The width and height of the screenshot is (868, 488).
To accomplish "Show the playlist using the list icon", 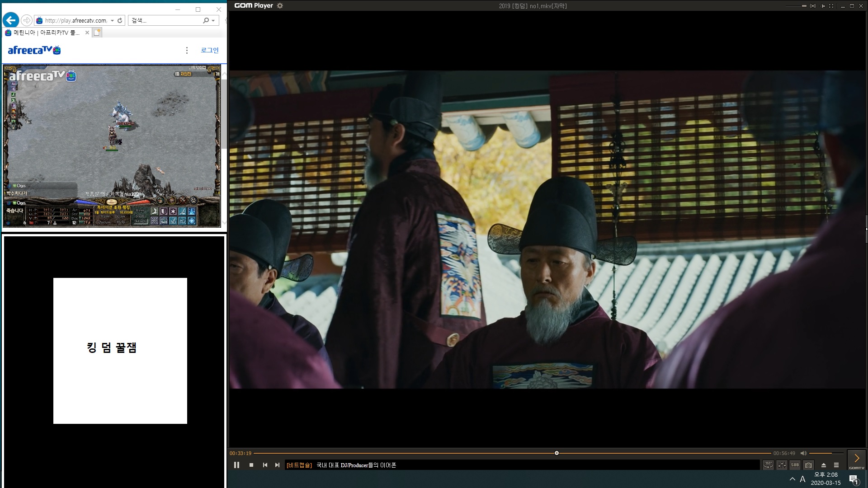I will pyautogui.click(x=836, y=465).
